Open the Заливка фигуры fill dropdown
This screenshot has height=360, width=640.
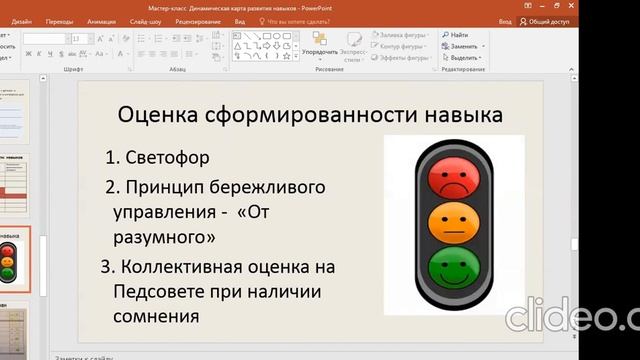[x=399, y=35]
